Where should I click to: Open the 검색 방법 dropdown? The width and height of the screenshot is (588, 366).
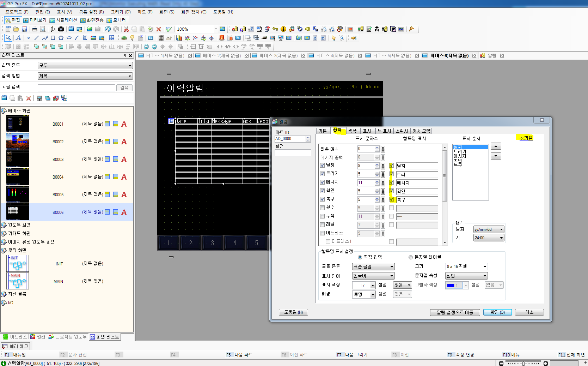tap(85, 76)
